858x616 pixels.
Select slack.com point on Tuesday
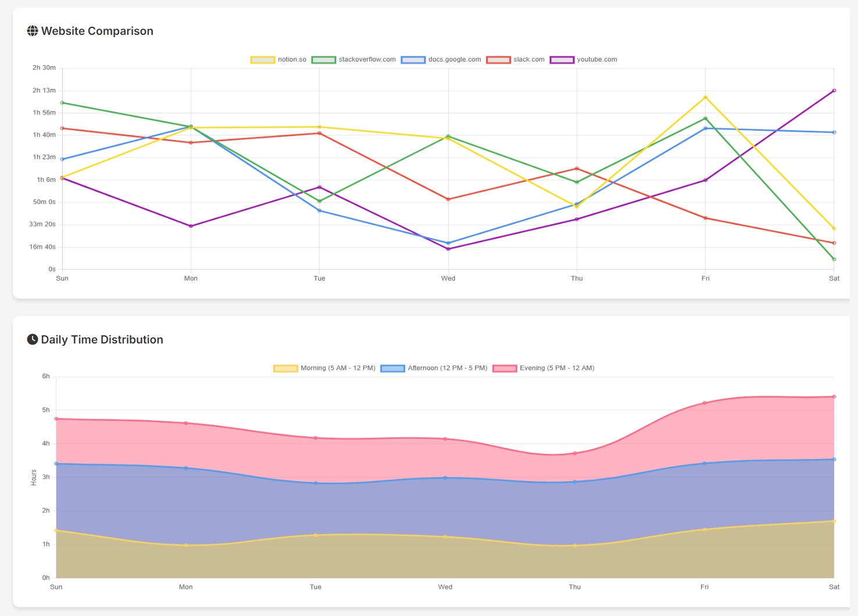pyautogui.click(x=319, y=133)
